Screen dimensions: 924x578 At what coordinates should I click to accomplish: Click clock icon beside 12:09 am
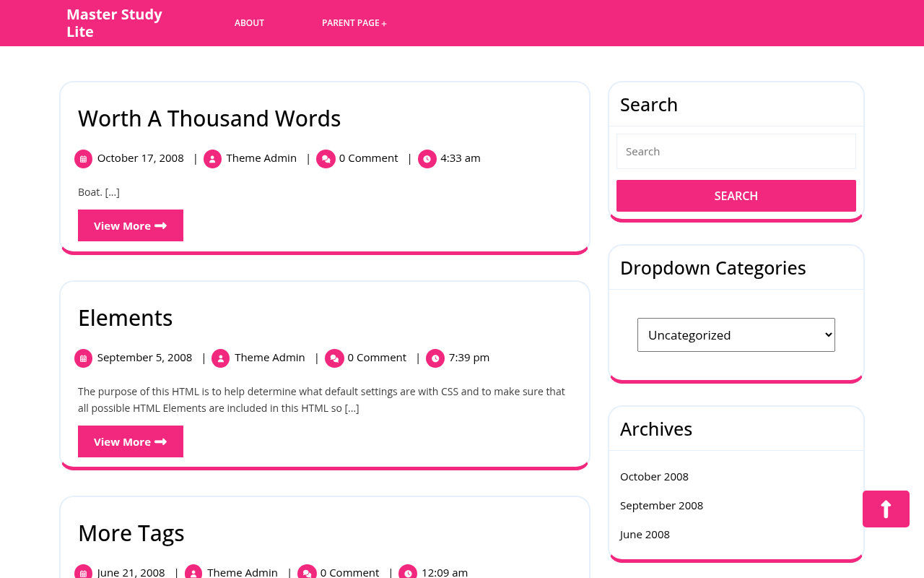click(x=408, y=571)
